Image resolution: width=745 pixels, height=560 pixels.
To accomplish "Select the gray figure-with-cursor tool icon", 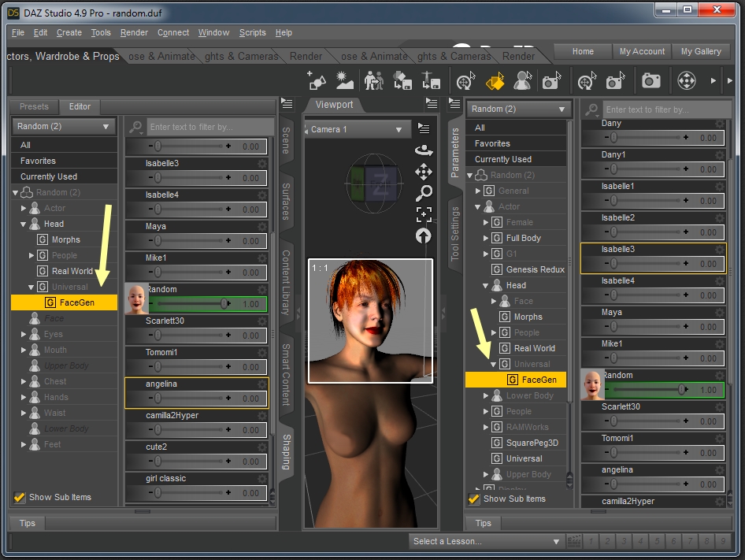I will pyautogui.click(x=522, y=81).
